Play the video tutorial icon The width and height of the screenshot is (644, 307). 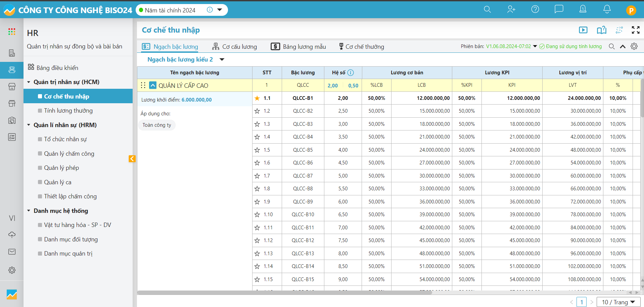tap(583, 30)
